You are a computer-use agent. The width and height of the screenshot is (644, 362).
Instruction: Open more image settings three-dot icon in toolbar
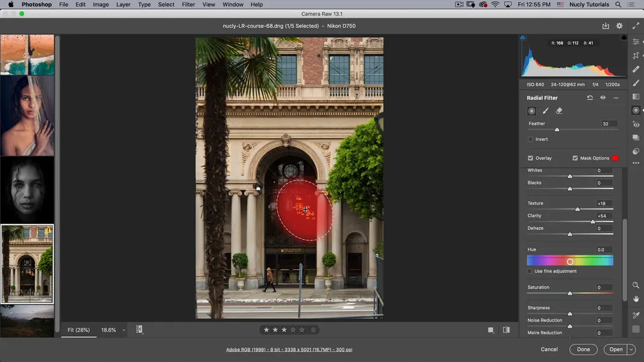pyautogui.click(x=636, y=163)
